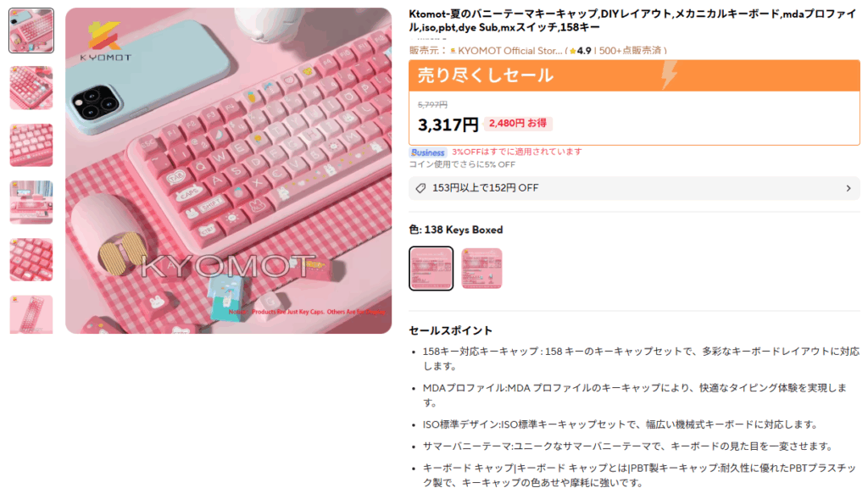Open the KYOMOT Official Store link

tap(509, 50)
